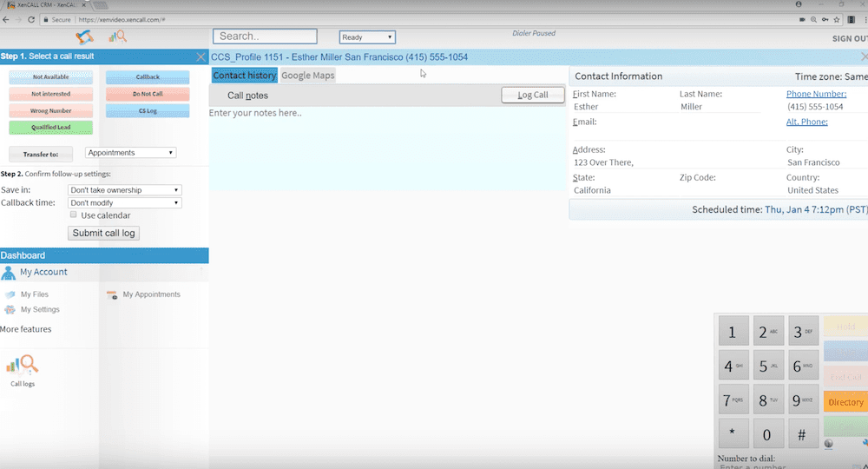Image resolution: width=868 pixels, height=469 pixels.
Task: Select the XenCALL CRM browser tab
Action: point(47,5)
